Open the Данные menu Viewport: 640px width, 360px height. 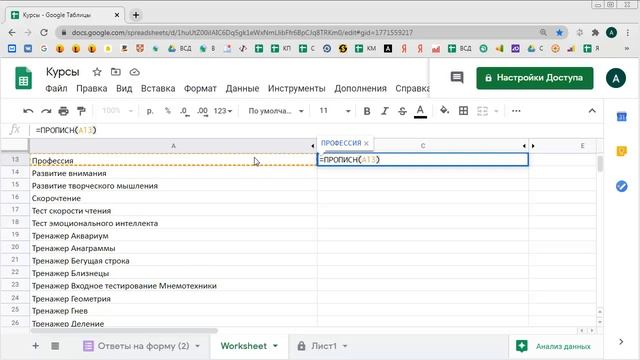click(x=242, y=89)
